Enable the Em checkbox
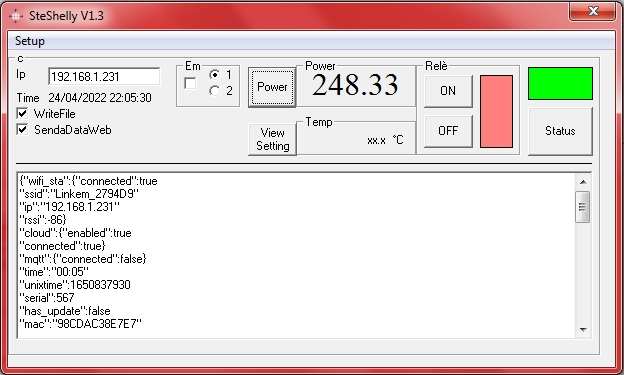 click(190, 84)
